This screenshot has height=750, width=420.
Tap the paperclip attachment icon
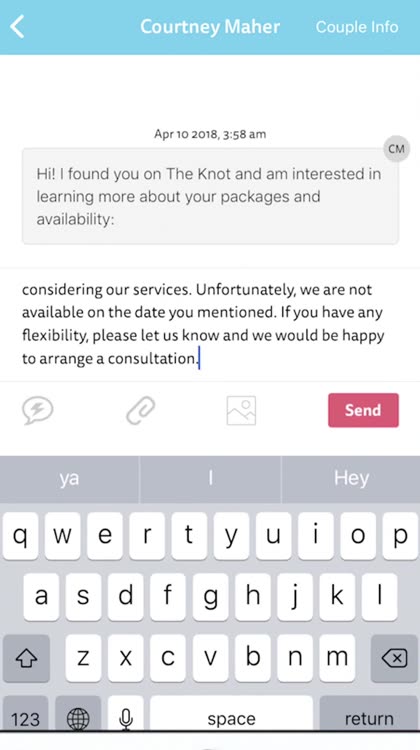(141, 410)
